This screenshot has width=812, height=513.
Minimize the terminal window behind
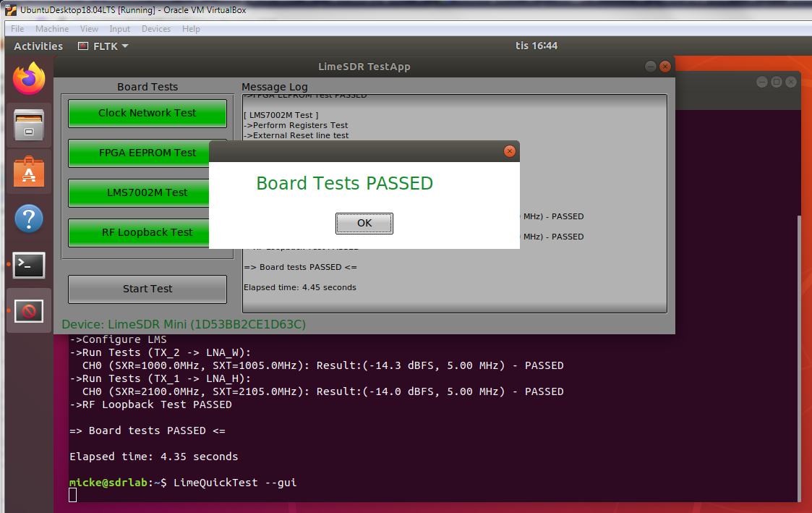pyautogui.click(x=762, y=82)
